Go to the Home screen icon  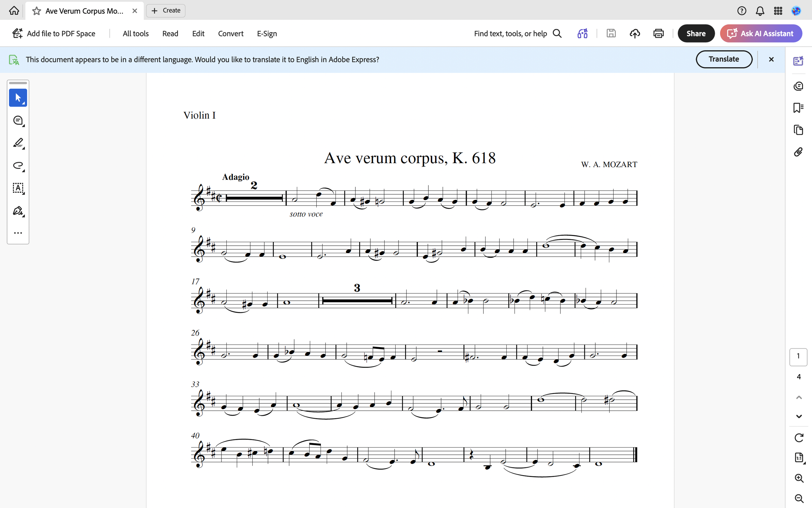(14, 11)
